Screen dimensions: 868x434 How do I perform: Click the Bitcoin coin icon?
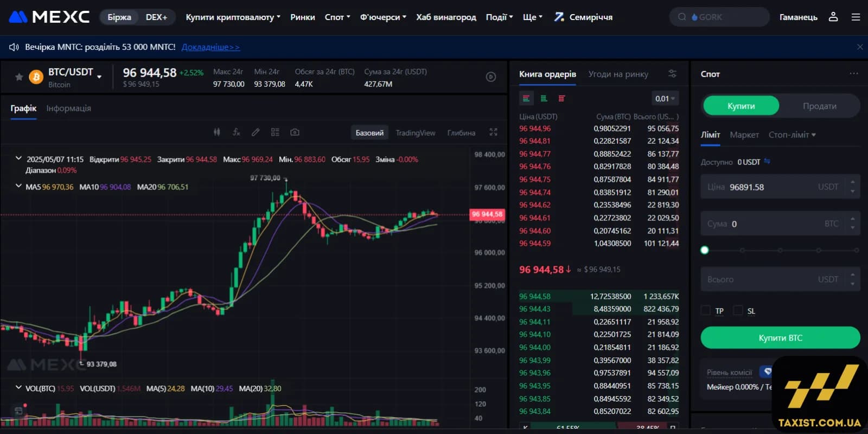point(36,77)
